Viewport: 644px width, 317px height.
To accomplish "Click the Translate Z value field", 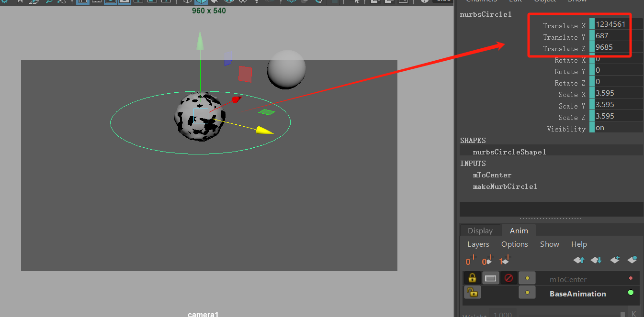I will pos(619,47).
